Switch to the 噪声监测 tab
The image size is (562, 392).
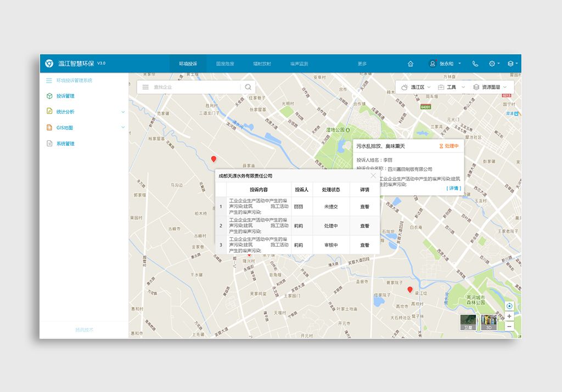point(299,64)
